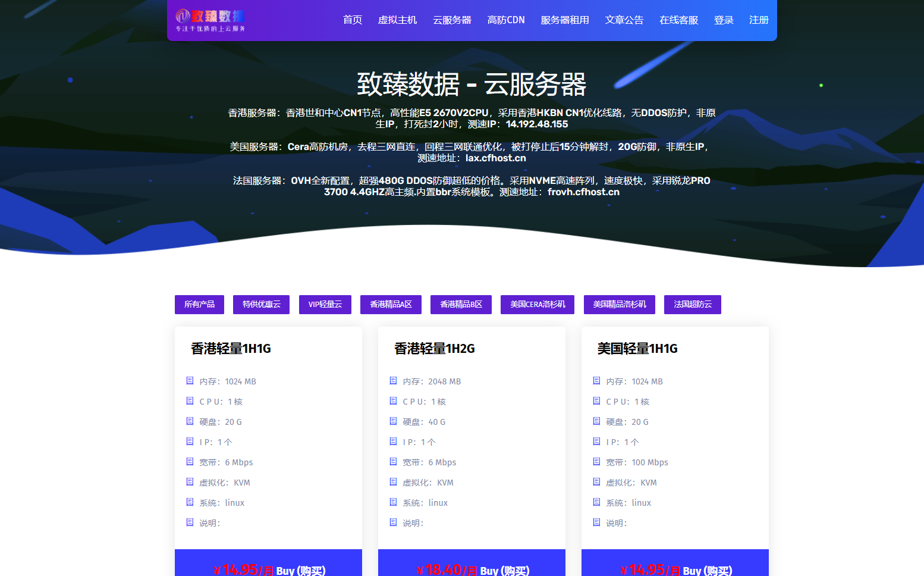The width and height of the screenshot is (924, 576).
Task: Click the frovh.cfhost.cn test address text
Action: tap(583, 192)
